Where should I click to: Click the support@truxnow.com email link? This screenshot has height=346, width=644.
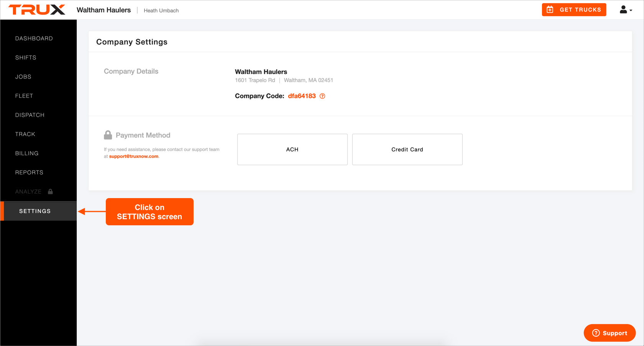pos(134,156)
